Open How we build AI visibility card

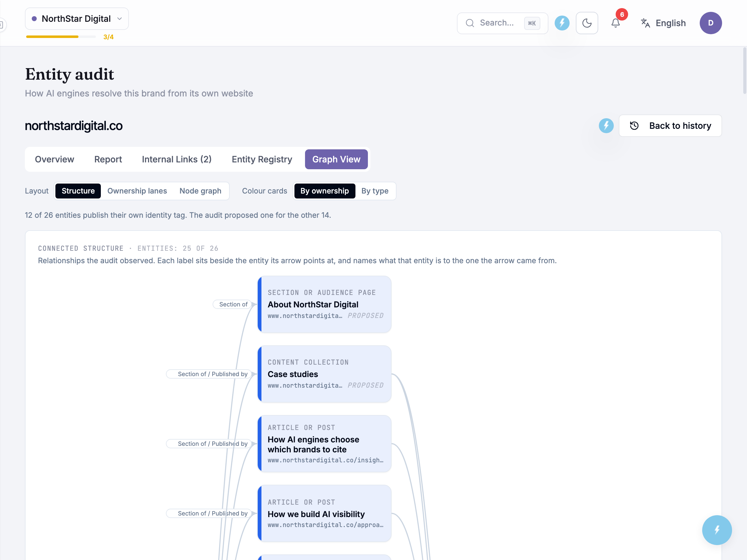coord(324,513)
